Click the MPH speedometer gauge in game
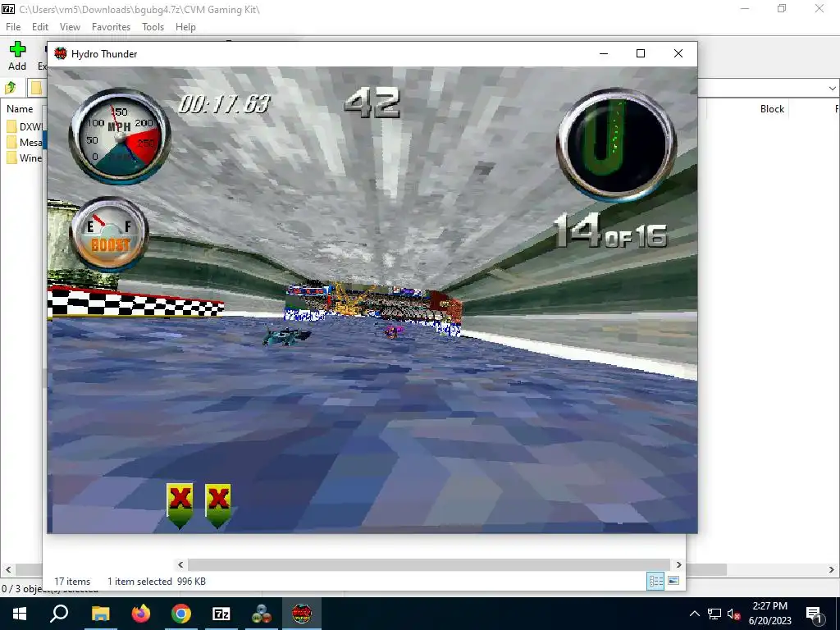The image size is (840, 630). pos(120,135)
